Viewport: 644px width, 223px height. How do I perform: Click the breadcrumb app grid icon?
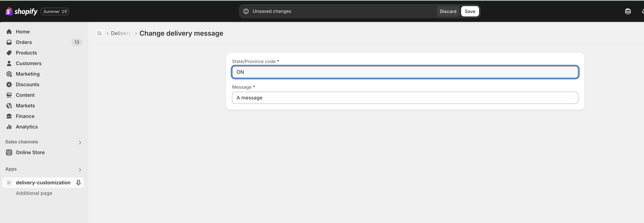tap(99, 33)
